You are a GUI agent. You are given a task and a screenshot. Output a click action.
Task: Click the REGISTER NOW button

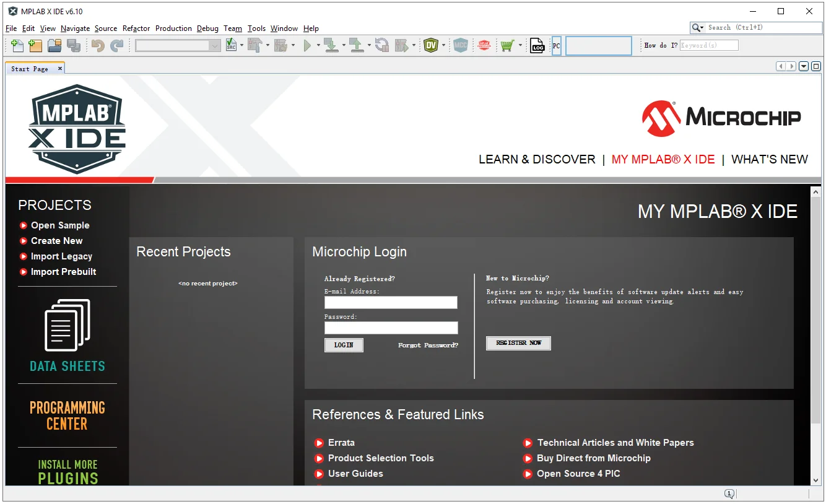click(x=518, y=343)
